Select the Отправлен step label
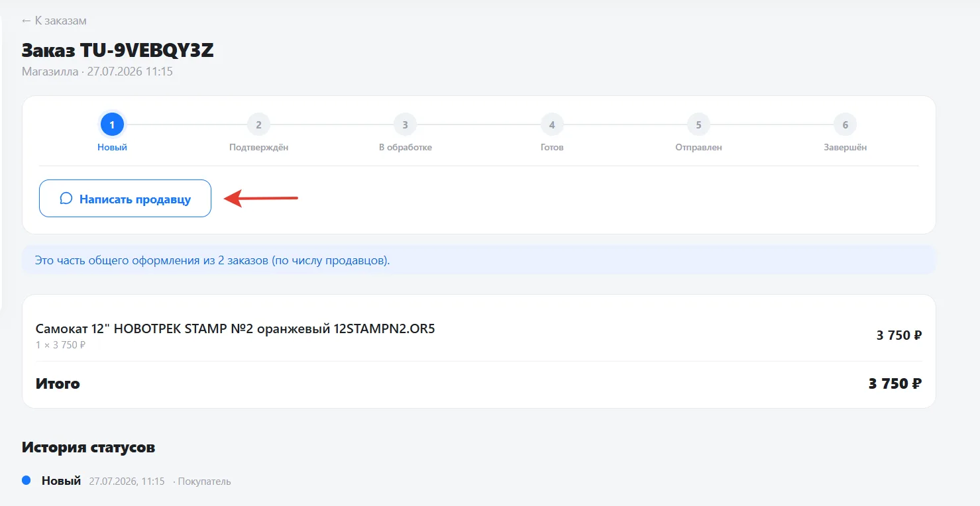This screenshot has width=980, height=506. coord(698,147)
